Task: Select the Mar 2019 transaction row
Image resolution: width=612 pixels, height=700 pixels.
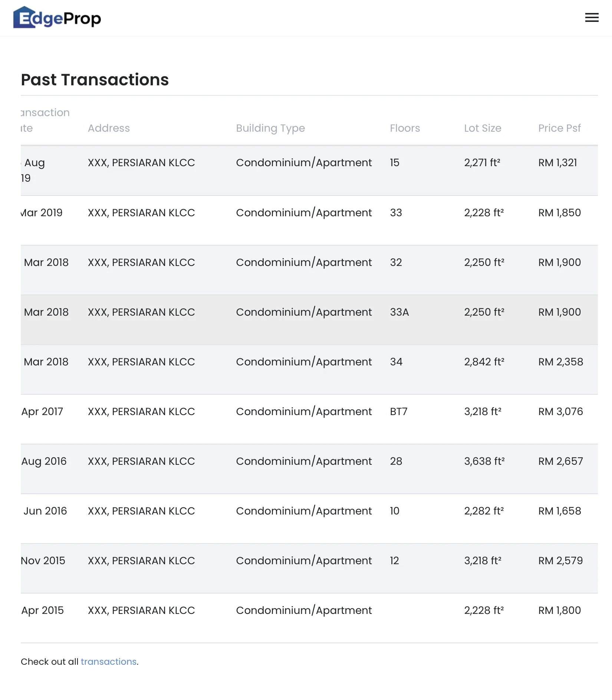Action: (x=309, y=220)
